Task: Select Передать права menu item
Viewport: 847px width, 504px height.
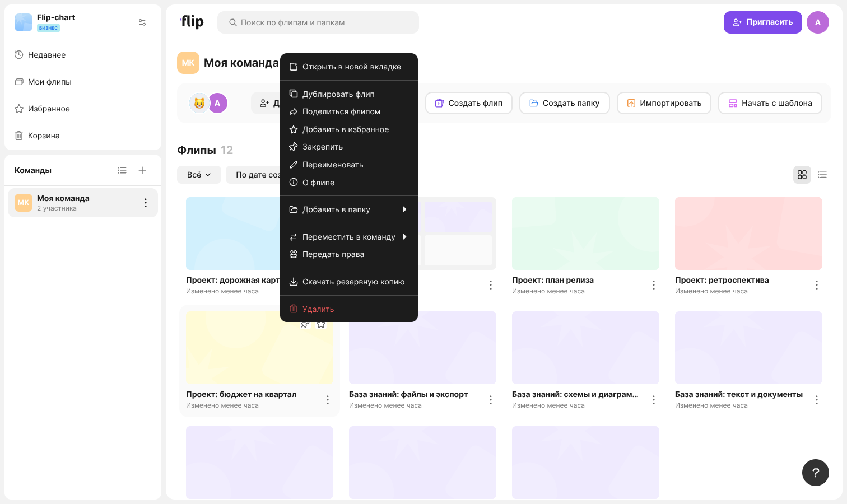Action: pyautogui.click(x=349, y=254)
